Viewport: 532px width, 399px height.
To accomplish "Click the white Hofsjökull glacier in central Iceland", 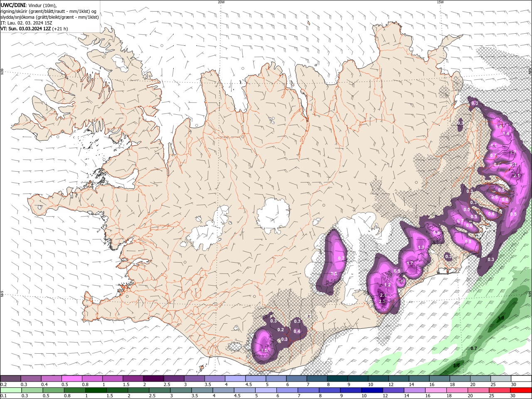I will point(273,215).
